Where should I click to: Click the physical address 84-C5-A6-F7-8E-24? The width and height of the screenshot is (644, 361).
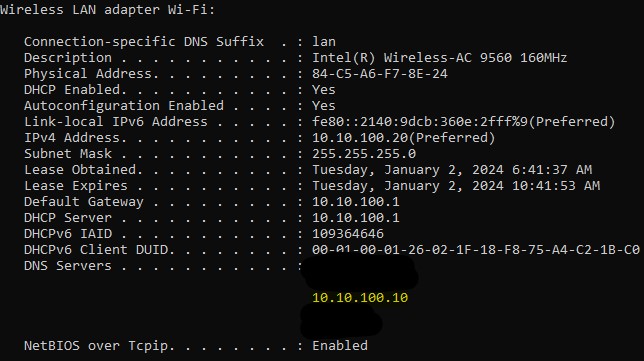click(x=380, y=74)
